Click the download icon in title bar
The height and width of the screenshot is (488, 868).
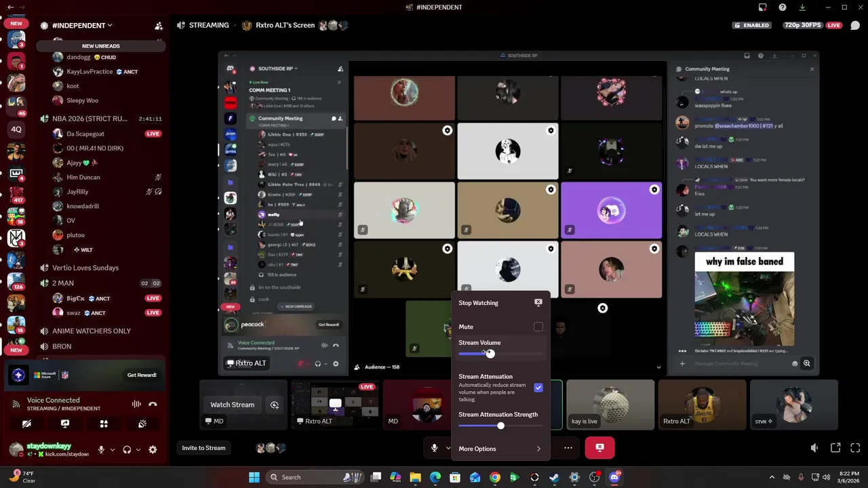point(802,7)
